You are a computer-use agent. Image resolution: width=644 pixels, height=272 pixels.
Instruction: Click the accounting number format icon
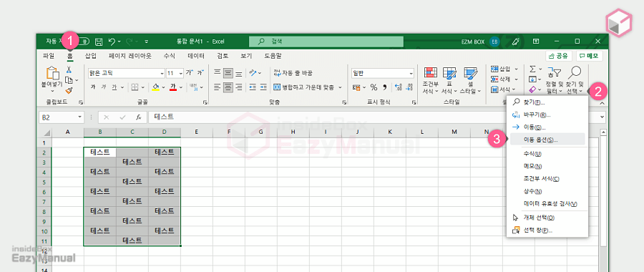click(356, 87)
